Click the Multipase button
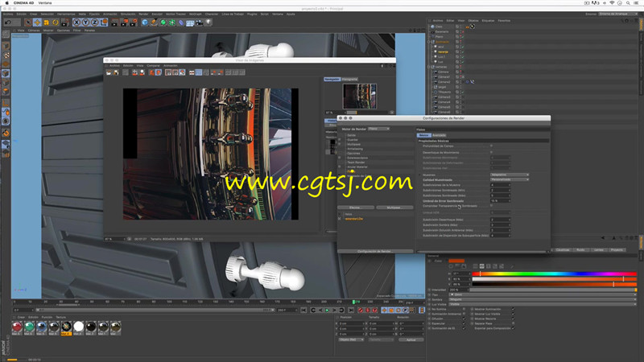The width and height of the screenshot is (644, 362). [x=394, y=208]
